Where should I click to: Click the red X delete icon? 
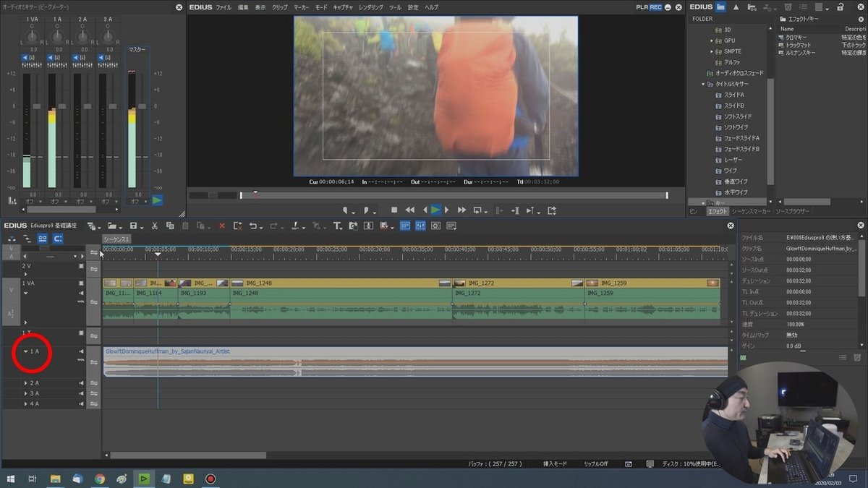221,226
